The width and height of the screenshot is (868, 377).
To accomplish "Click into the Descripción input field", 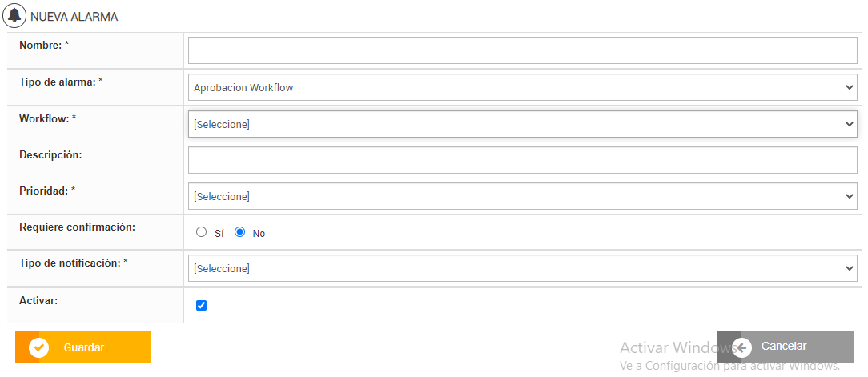I will coord(522,160).
